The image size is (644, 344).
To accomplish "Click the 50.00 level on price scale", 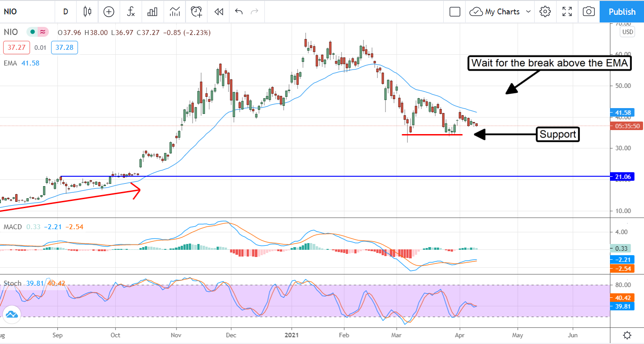I will click(622, 85).
